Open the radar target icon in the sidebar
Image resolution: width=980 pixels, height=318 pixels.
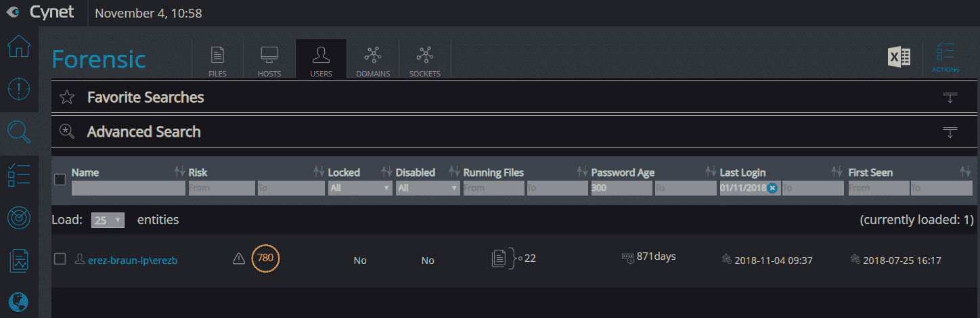(x=19, y=218)
